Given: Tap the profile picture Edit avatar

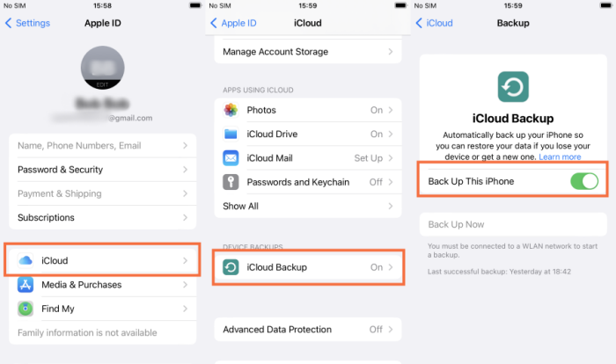Looking at the screenshot, I should click(x=103, y=68).
